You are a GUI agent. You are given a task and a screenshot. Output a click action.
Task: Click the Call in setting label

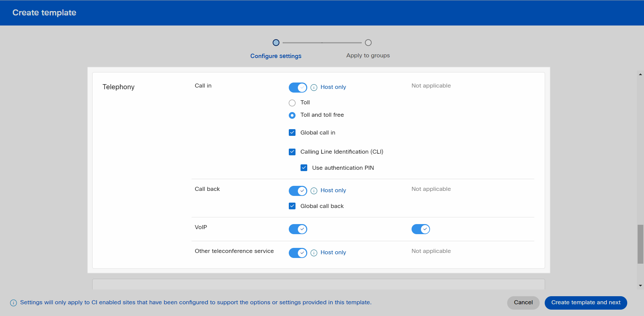pyautogui.click(x=203, y=86)
